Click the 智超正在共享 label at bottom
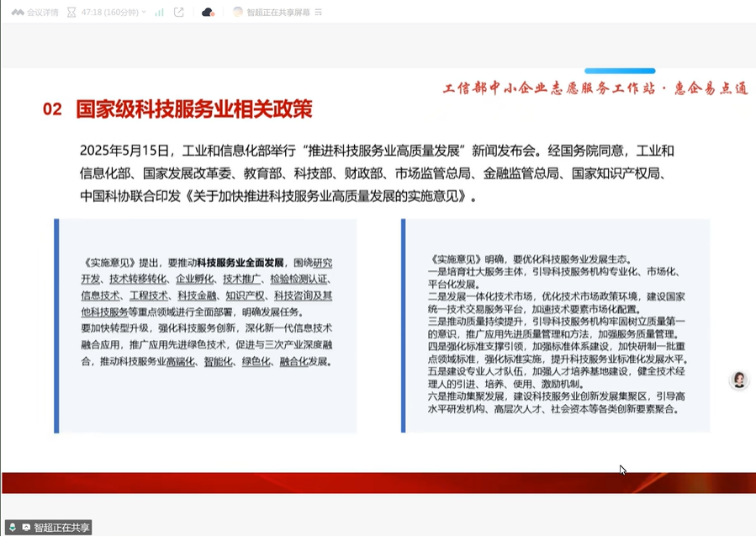 click(61, 527)
